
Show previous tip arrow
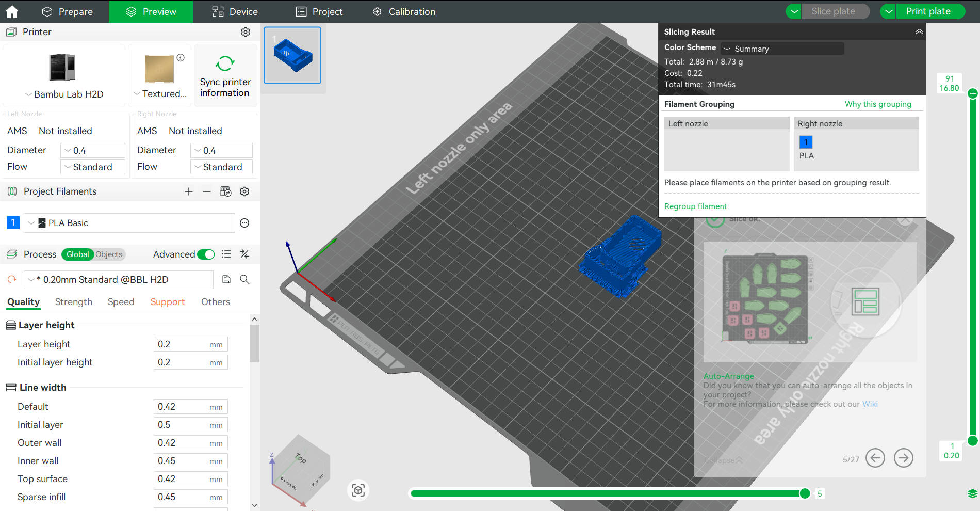pos(875,458)
